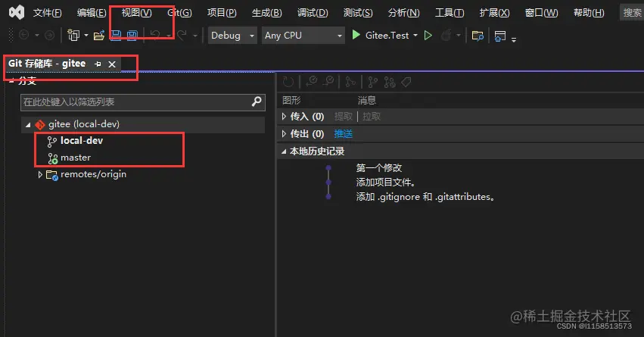Image resolution: width=644 pixels, height=337 pixels.
Task: Open the new project dropdown arrow
Action: point(86,36)
